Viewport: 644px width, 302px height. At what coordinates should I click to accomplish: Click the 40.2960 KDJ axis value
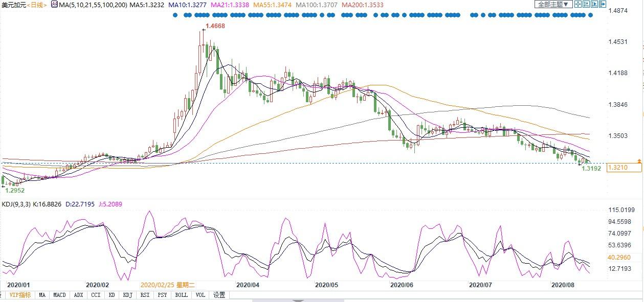(x=619, y=257)
